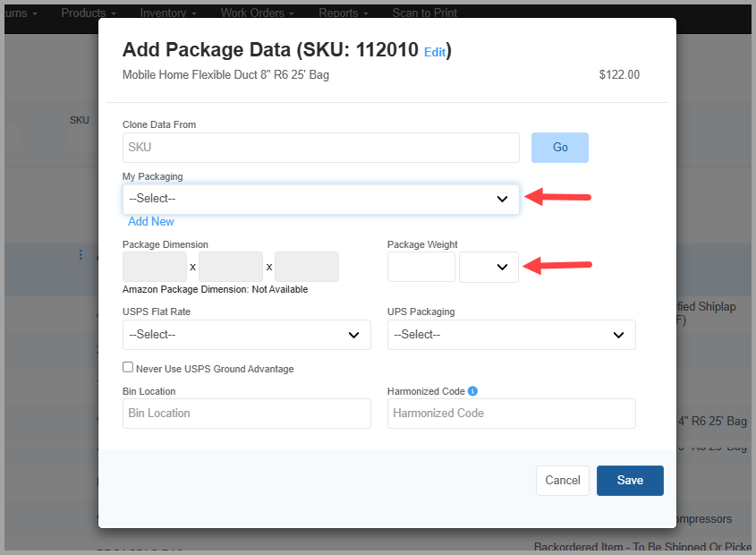Expand the USPS Flat Rate dropdown
756x555 pixels.
246,335
